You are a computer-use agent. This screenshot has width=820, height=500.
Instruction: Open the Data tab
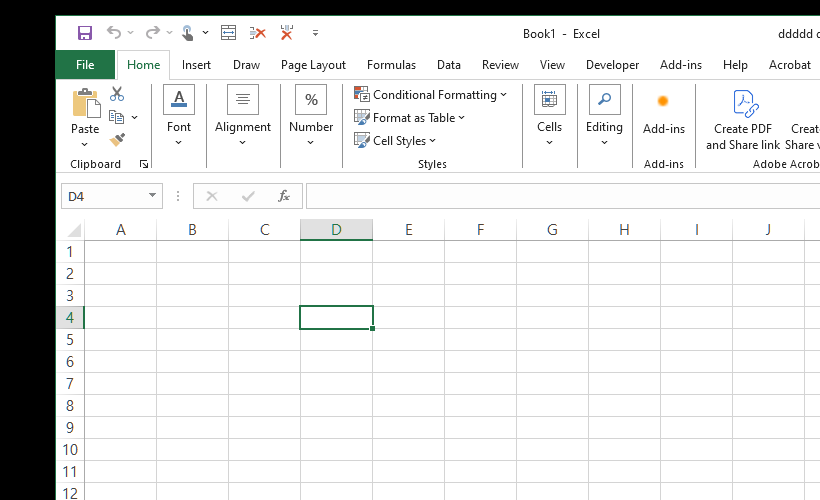[449, 65]
